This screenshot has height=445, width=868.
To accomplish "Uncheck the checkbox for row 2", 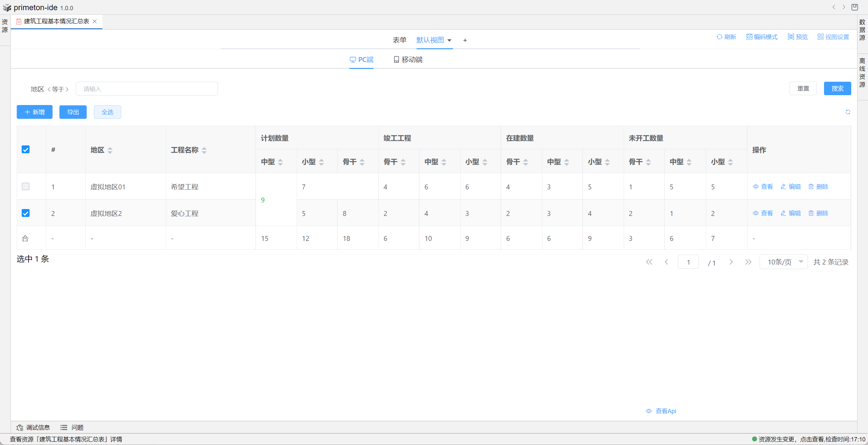I will [26, 213].
